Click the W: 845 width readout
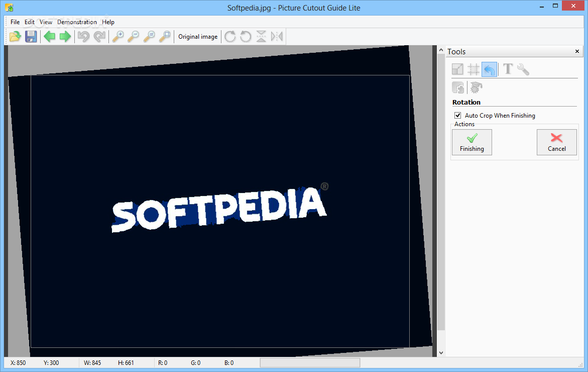588x372 pixels. click(x=92, y=362)
